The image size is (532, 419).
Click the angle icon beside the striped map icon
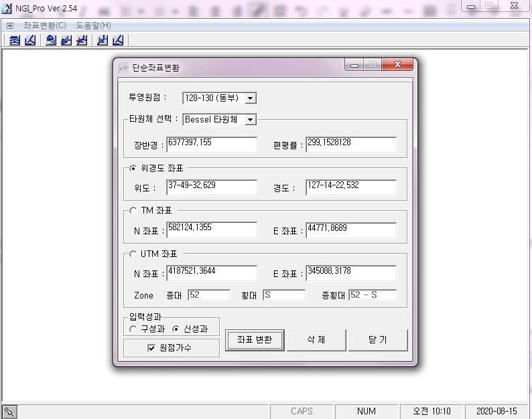[31, 40]
